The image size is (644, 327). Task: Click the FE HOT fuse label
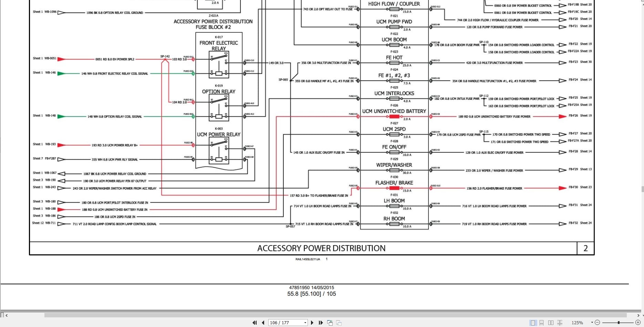point(394,57)
